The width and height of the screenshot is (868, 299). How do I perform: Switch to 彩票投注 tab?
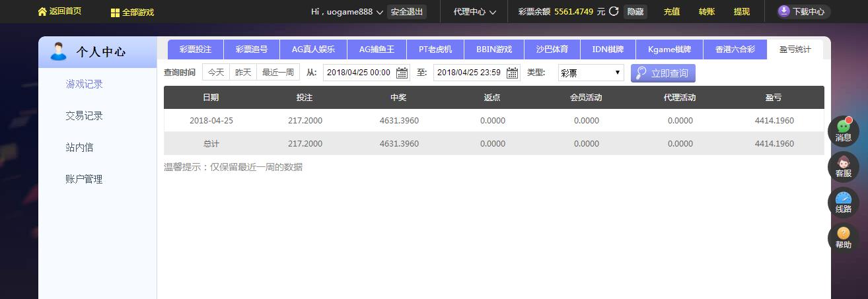click(196, 50)
